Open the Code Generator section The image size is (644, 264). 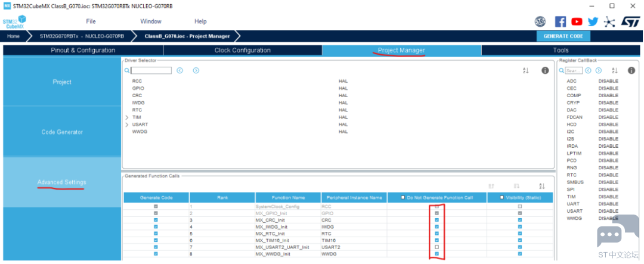click(62, 132)
